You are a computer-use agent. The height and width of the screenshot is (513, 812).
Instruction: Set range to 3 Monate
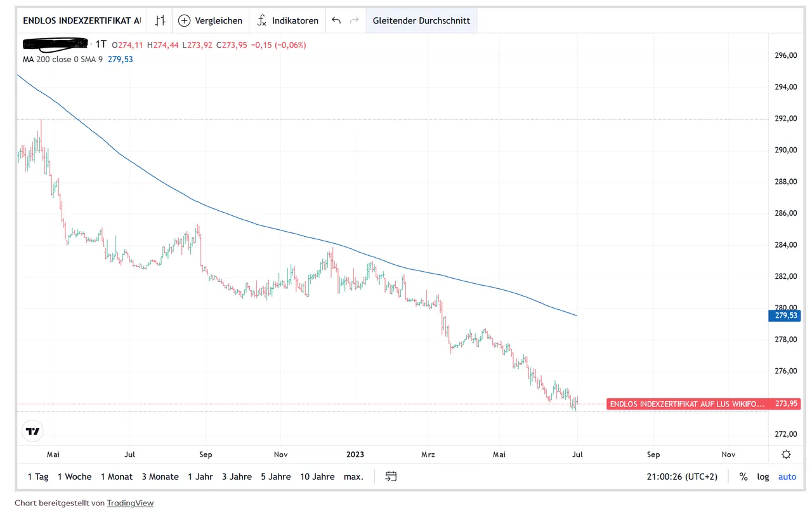click(x=160, y=477)
